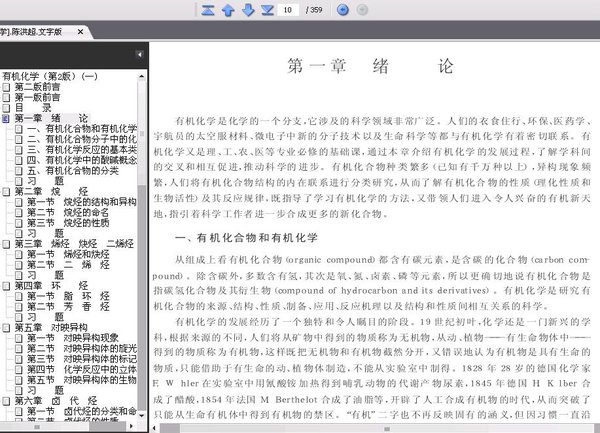This screenshot has height=433, width=600.
Task: Collapse the bookmarks panel with arrow button
Action: coord(140,54)
